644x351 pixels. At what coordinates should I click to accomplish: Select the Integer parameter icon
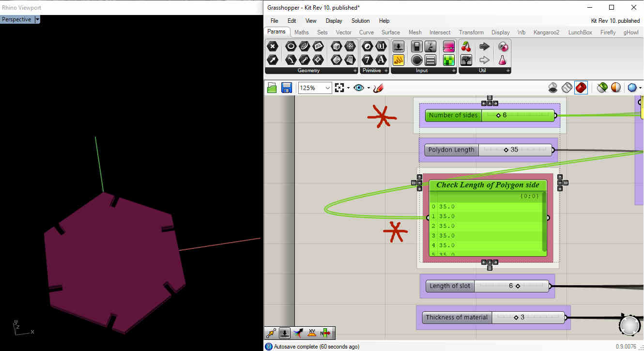(368, 60)
